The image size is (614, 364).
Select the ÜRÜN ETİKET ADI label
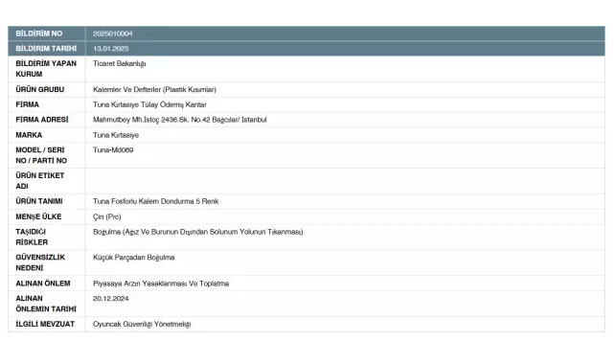pyautogui.click(x=39, y=181)
